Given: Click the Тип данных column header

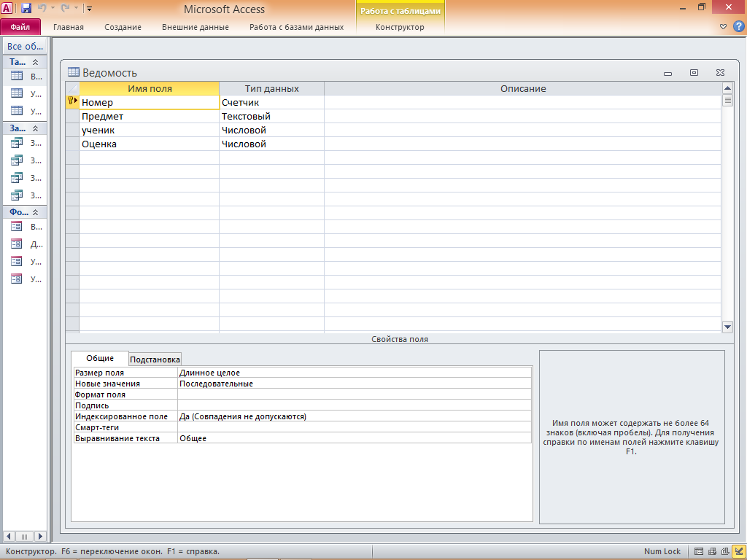Looking at the screenshot, I should coord(271,88).
